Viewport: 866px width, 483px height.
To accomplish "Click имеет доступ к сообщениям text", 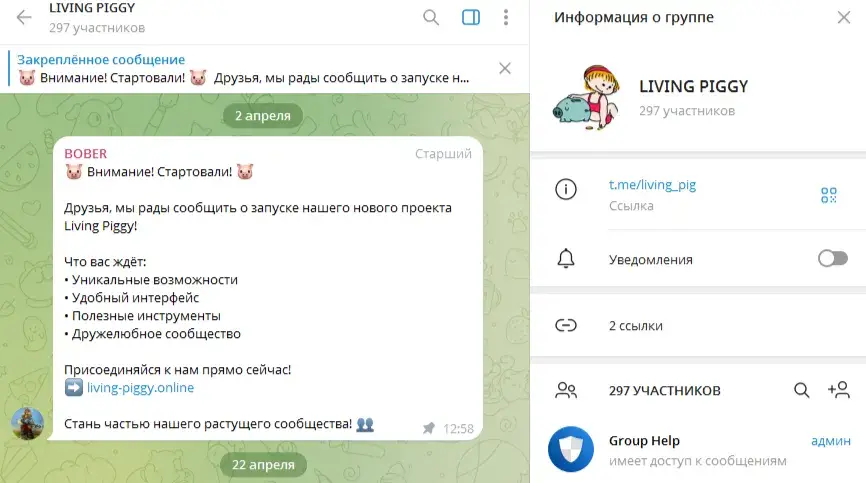I will (x=698, y=461).
